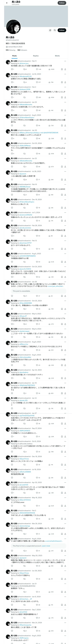
Task: Open the more menu on the Jul 22, 2023 post
Action: [x=65, y=74]
